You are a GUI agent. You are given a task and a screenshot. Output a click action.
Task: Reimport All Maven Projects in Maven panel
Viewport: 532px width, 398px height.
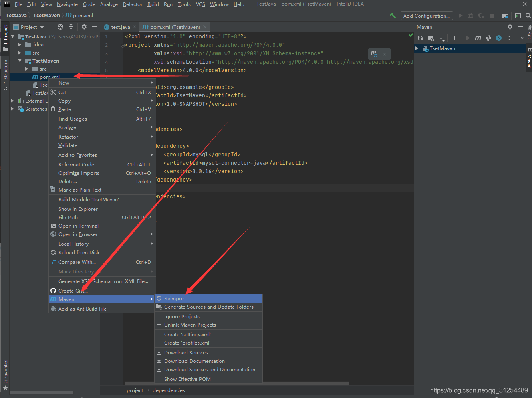click(x=420, y=38)
